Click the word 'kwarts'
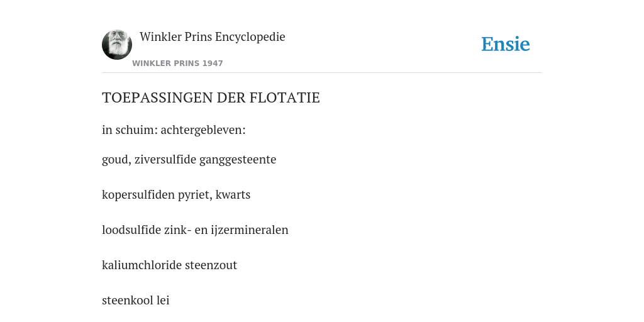This screenshot has height=322, width=644. coord(233,195)
